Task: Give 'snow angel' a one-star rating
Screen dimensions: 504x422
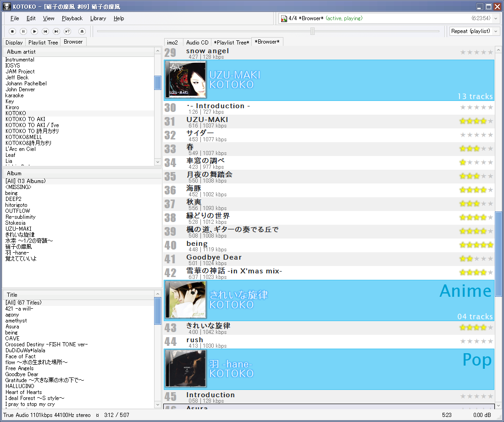Action: pos(463,52)
